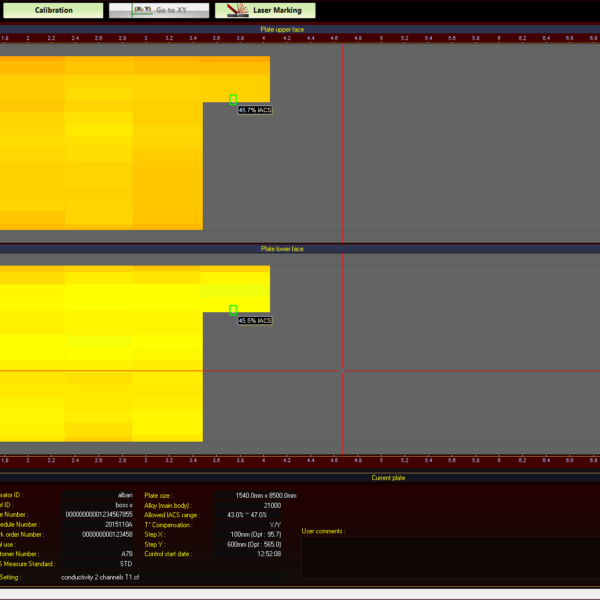This screenshot has height=600, width=600.
Task: Click the 000000000123458 work order value
Action: click(x=97, y=535)
